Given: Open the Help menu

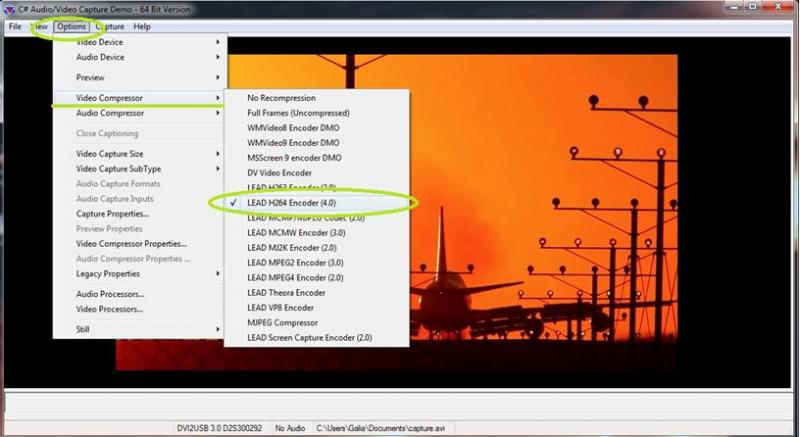Looking at the screenshot, I should (142, 26).
